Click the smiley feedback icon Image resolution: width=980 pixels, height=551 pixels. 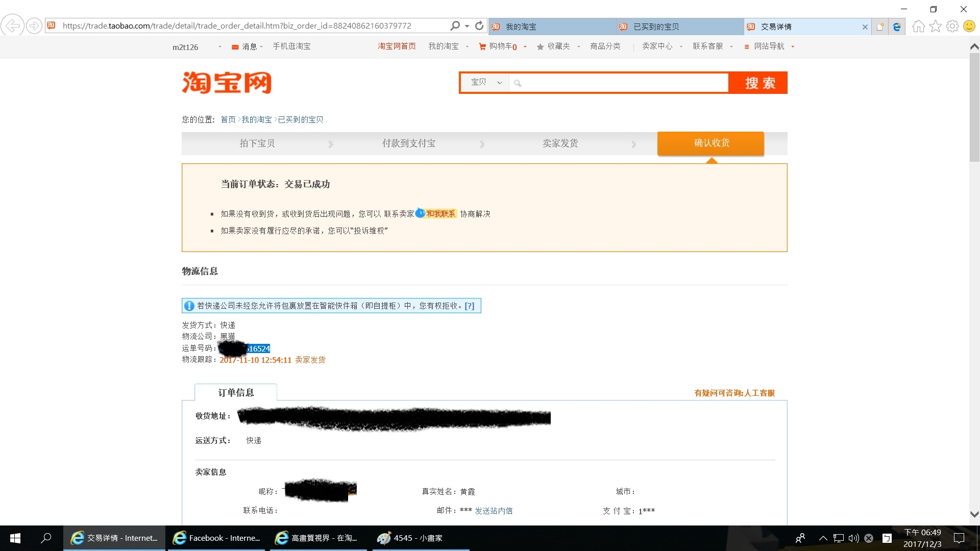coord(969,26)
